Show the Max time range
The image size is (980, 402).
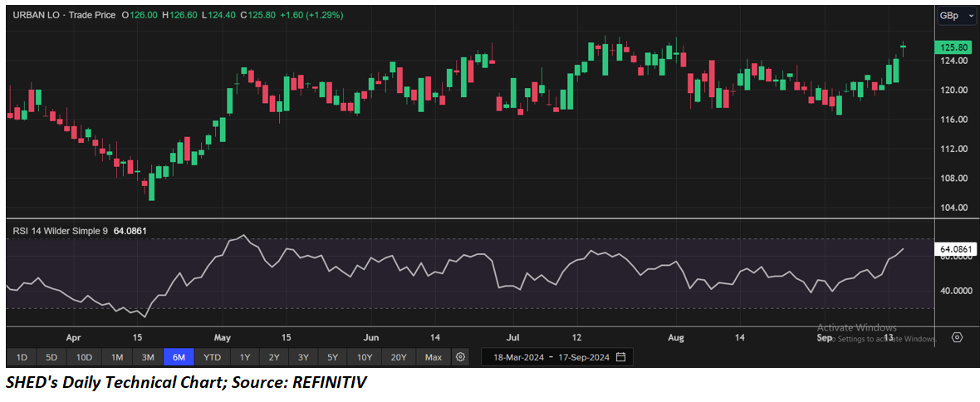(434, 358)
